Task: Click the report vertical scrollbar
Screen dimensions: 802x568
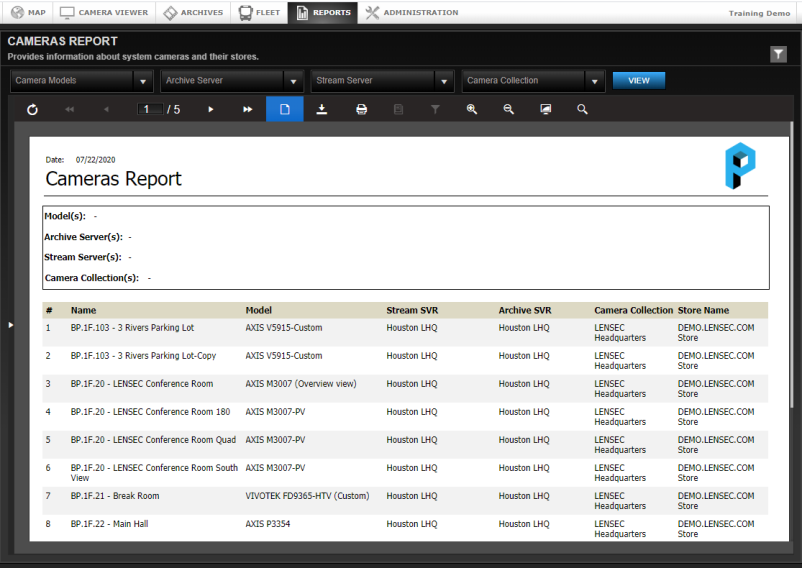Action: pyautogui.click(x=791, y=264)
